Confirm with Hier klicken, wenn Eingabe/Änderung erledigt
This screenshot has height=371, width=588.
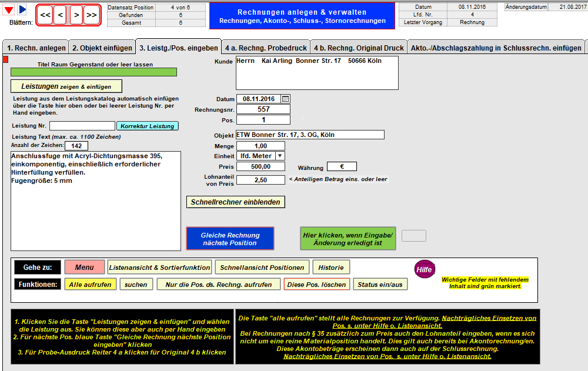pyautogui.click(x=348, y=239)
